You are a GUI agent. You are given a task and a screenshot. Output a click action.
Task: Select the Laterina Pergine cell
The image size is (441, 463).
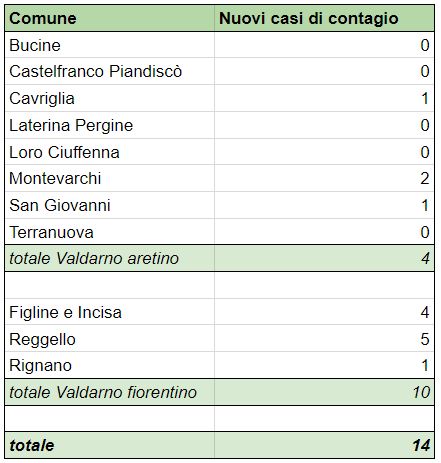pos(110,125)
